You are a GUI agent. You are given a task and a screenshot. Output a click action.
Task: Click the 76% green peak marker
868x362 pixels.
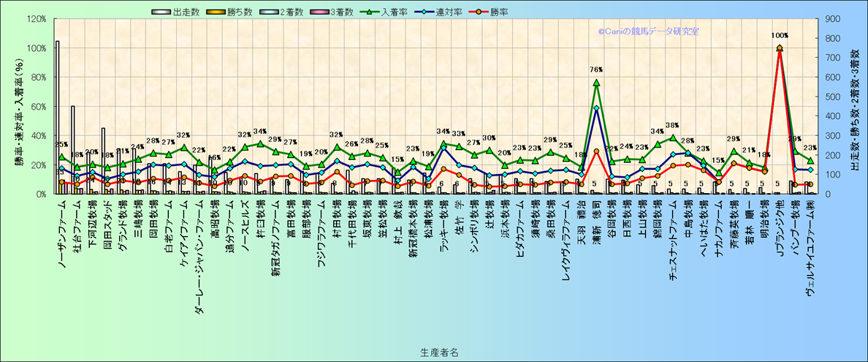pos(596,83)
